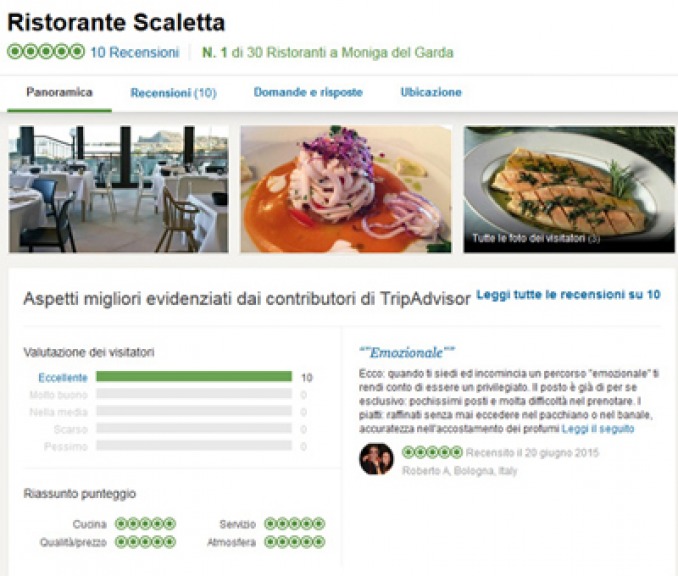Select the Ubicazione tab
The image size is (678, 576).
tap(431, 92)
